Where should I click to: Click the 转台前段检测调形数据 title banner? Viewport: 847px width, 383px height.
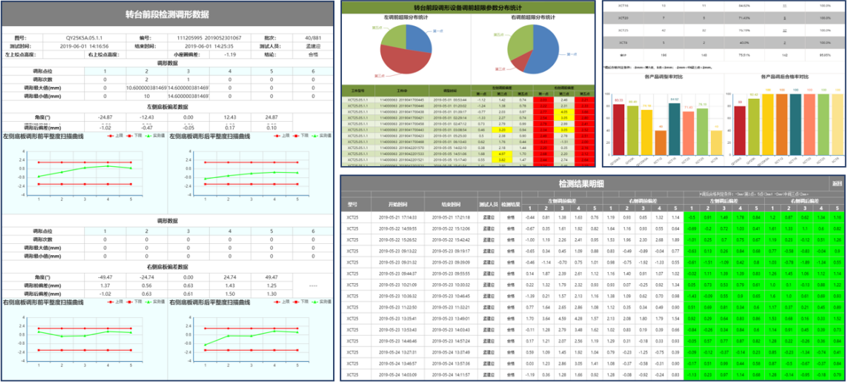click(167, 14)
